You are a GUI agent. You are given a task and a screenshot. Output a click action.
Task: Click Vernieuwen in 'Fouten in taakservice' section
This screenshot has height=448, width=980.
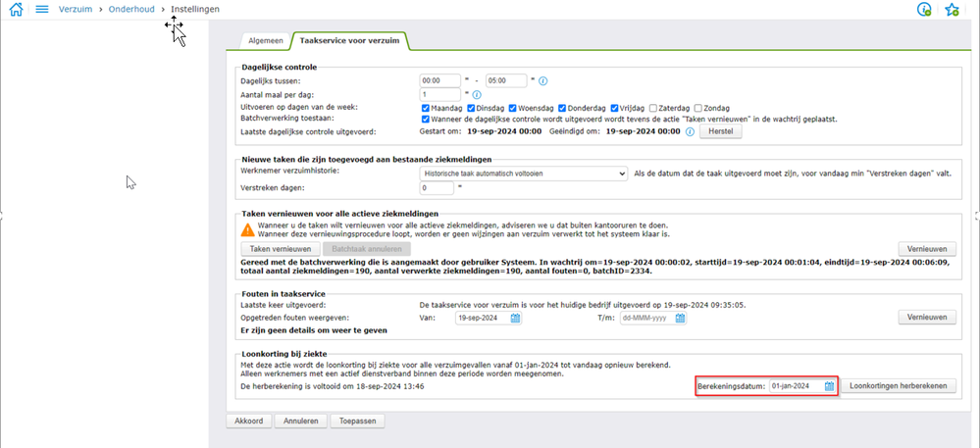927,318
